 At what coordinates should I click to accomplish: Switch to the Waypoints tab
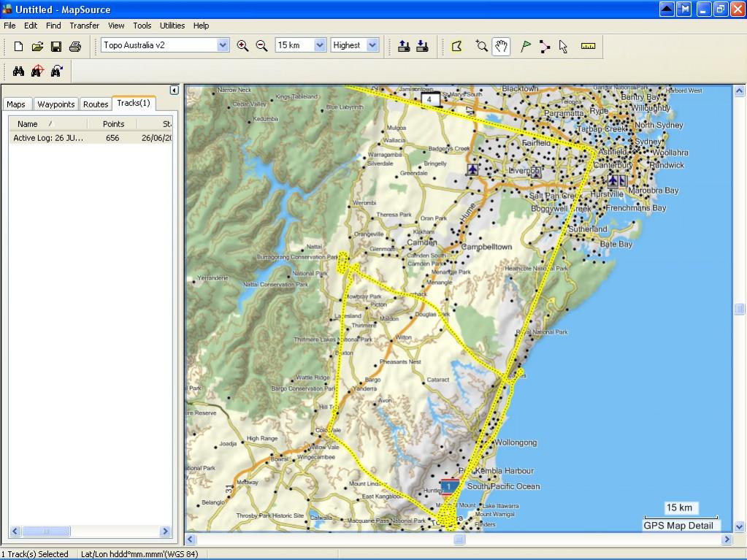pyautogui.click(x=55, y=104)
